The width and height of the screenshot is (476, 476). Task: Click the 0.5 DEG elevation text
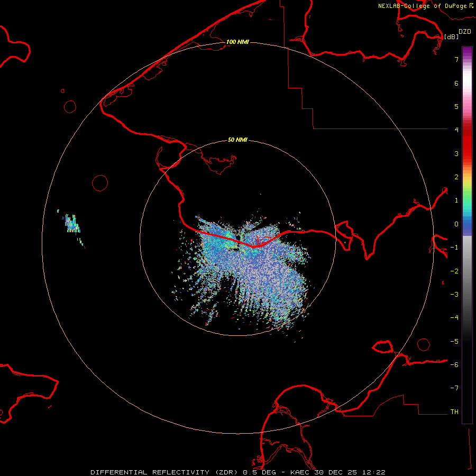259,472
